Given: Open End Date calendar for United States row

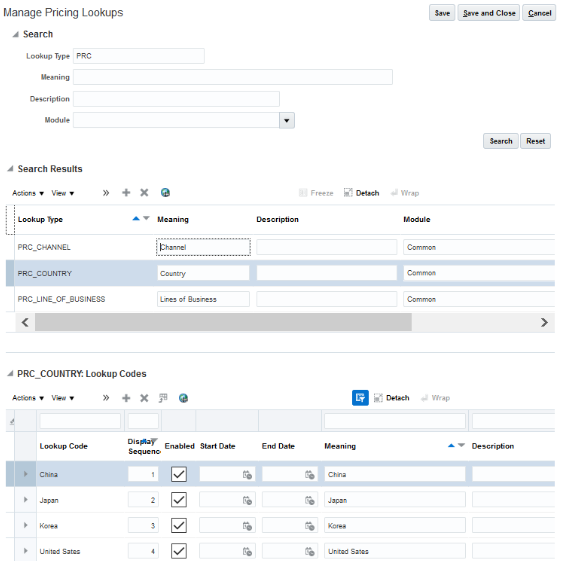Looking at the screenshot, I should [x=310, y=552].
